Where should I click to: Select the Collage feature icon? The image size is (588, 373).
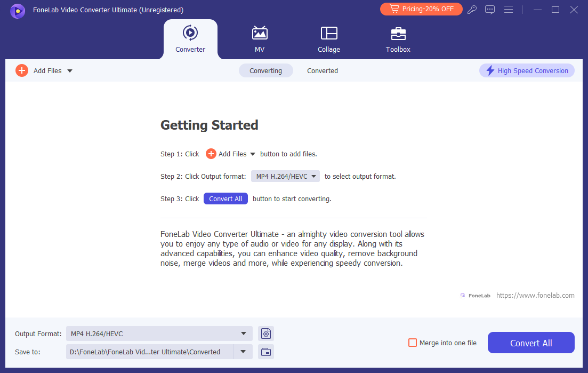pyautogui.click(x=329, y=33)
